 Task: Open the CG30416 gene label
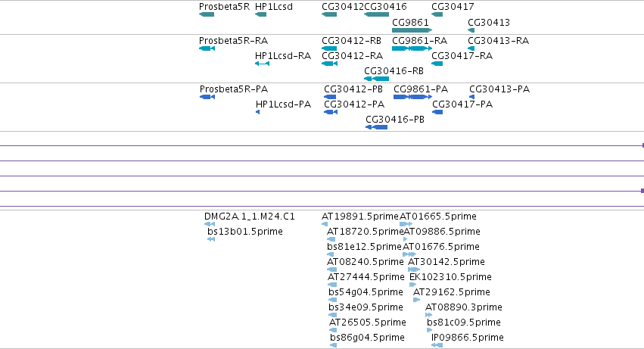pos(386,7)
